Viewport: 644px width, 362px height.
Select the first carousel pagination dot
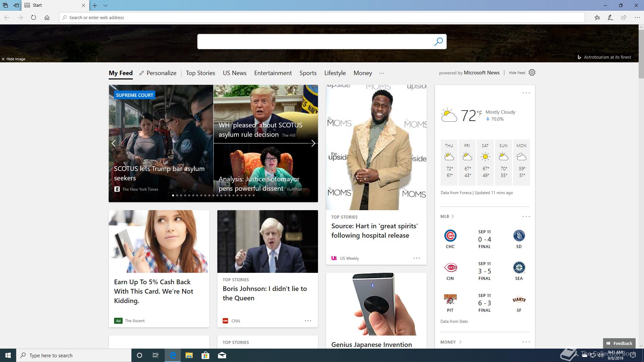click(x=173, y=195)
